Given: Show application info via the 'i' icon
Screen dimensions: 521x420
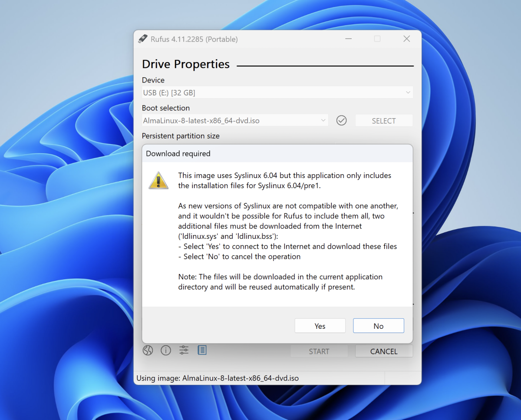Looking at the screenshot, I should coord(166,351).
